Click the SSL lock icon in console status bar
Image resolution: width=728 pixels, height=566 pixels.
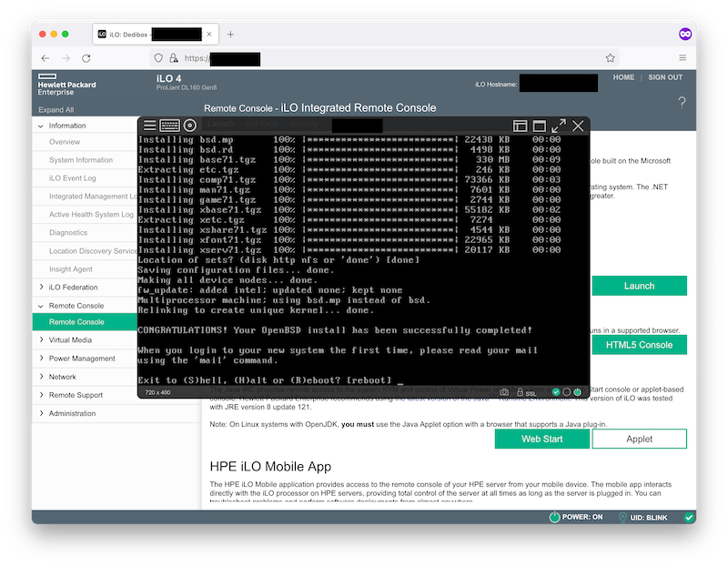point(520,392)
